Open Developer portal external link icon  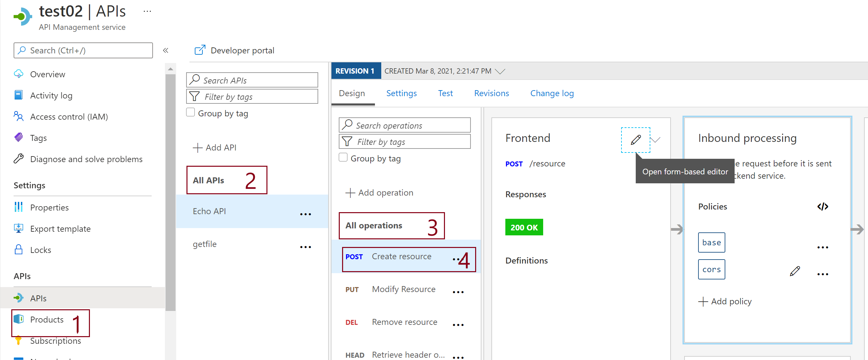(200, 50)
